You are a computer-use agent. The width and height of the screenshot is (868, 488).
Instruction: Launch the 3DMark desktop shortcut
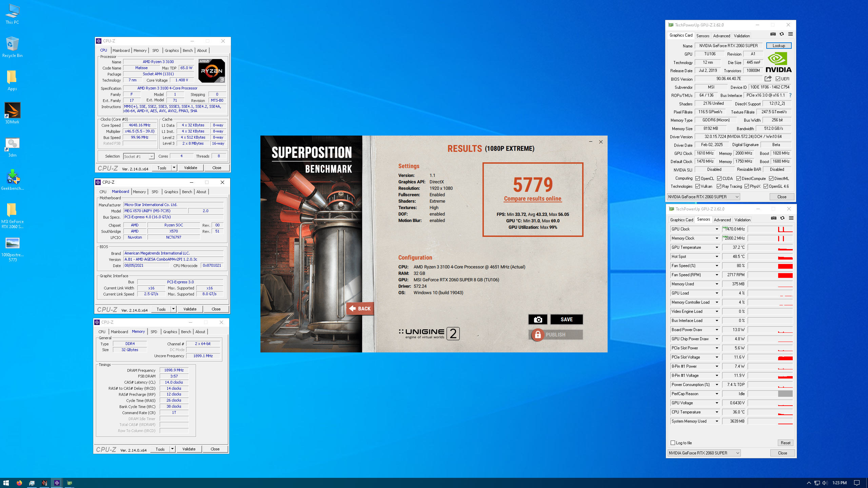pos(12,113)
